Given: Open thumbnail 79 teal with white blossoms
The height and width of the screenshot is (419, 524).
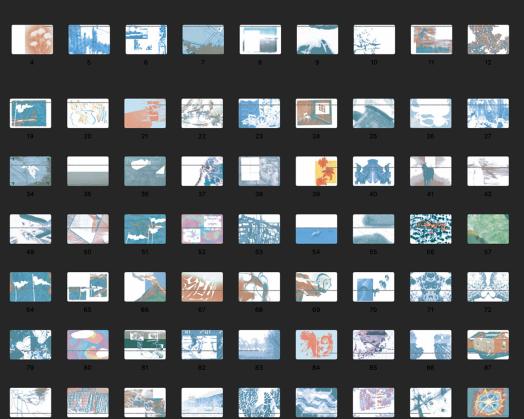Looking at the screenshot, I should (x=30, y=345).
